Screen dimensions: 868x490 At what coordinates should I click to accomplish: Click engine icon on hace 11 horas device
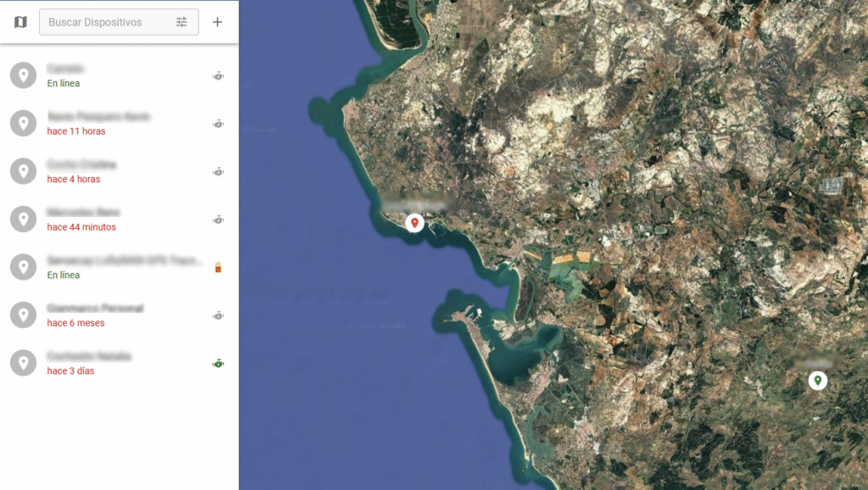coord(218,124)
